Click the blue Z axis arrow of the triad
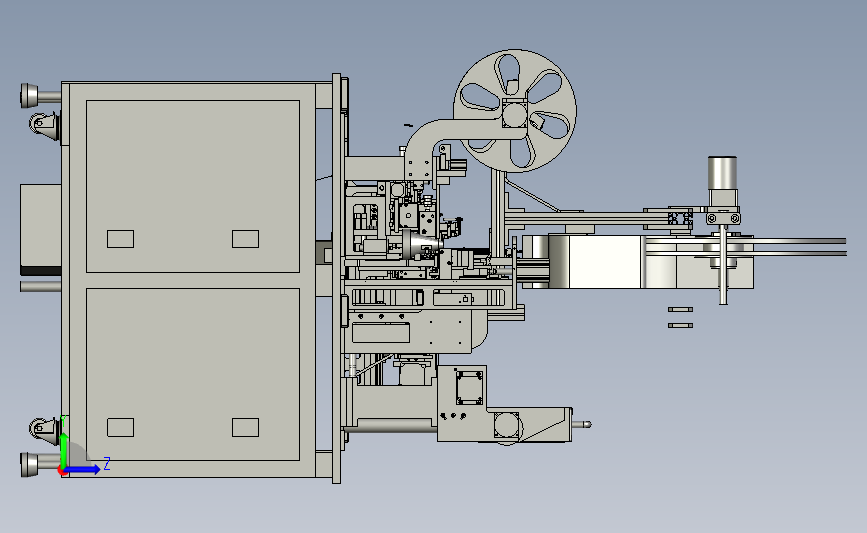867x533 pixels. [83, 469]
